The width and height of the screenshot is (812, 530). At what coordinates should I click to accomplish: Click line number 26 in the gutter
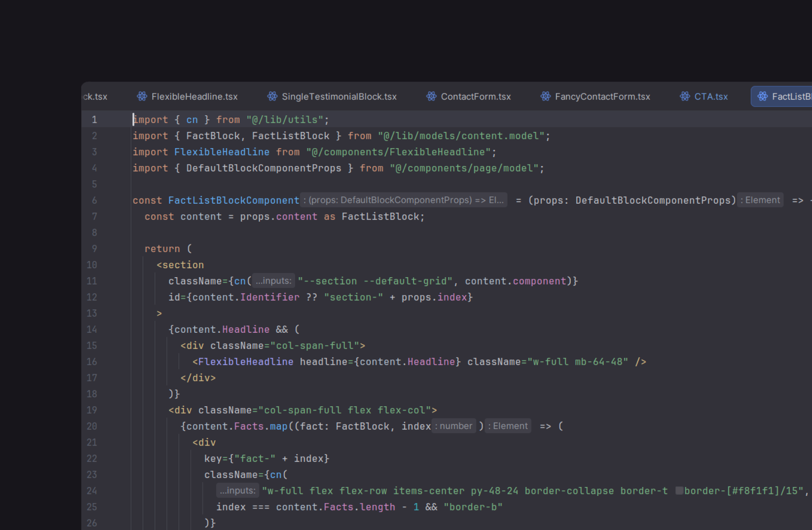(x=92, y=523)
